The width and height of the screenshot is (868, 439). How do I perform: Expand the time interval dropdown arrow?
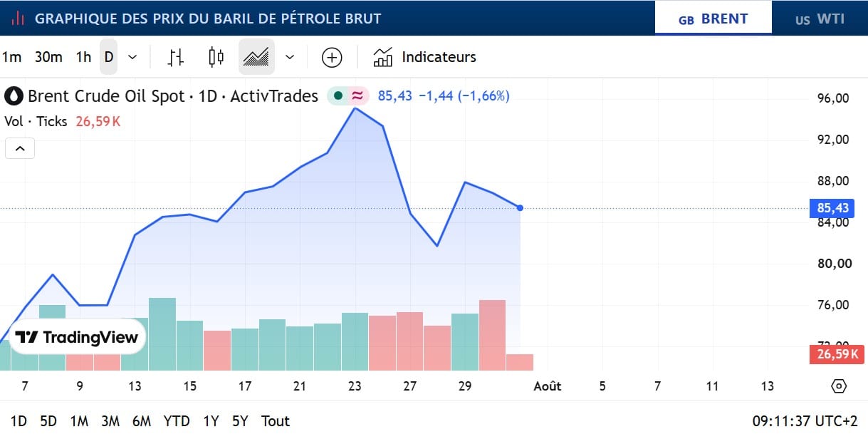coord(132,57)
